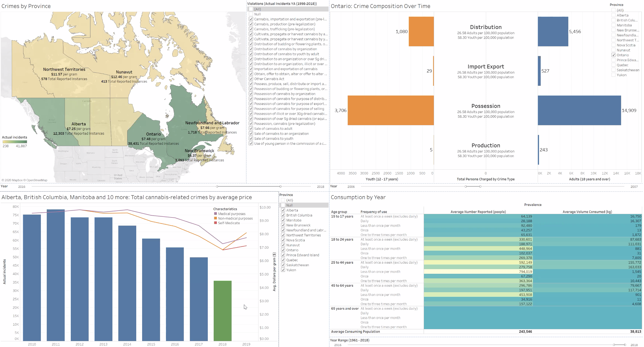
Task: Check Nunavut in Crime Composition province filter
Action: [613, 50]
